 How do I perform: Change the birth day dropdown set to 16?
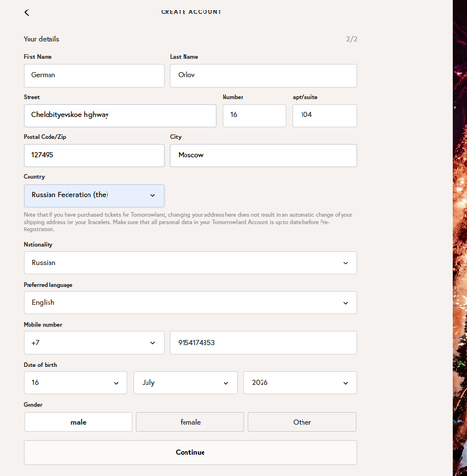tap(75, 383)
